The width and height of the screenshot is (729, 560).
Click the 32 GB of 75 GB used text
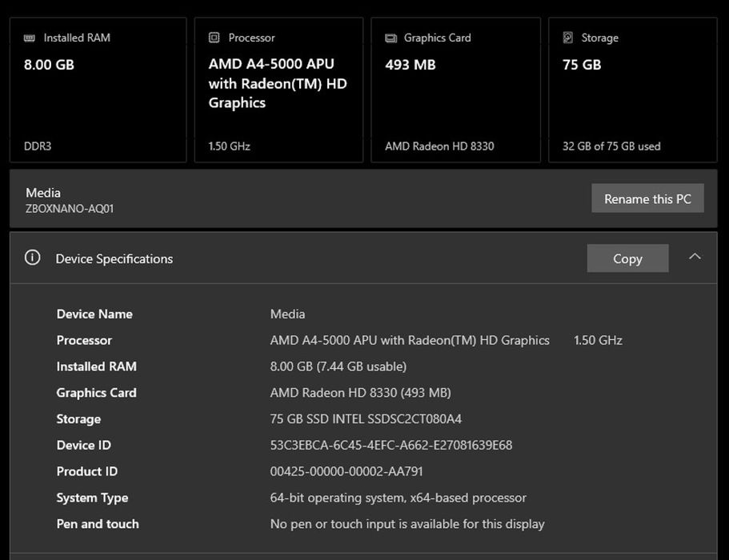(611, 146)
